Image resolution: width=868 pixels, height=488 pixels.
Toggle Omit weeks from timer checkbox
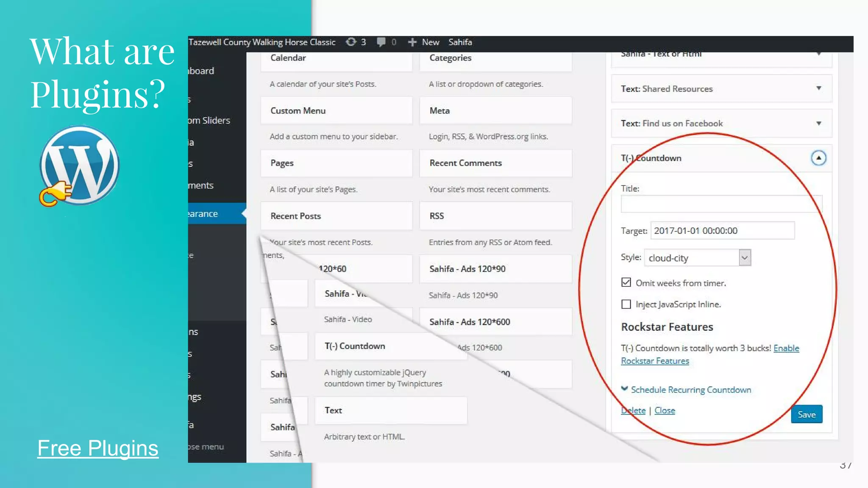pos(626,283)
